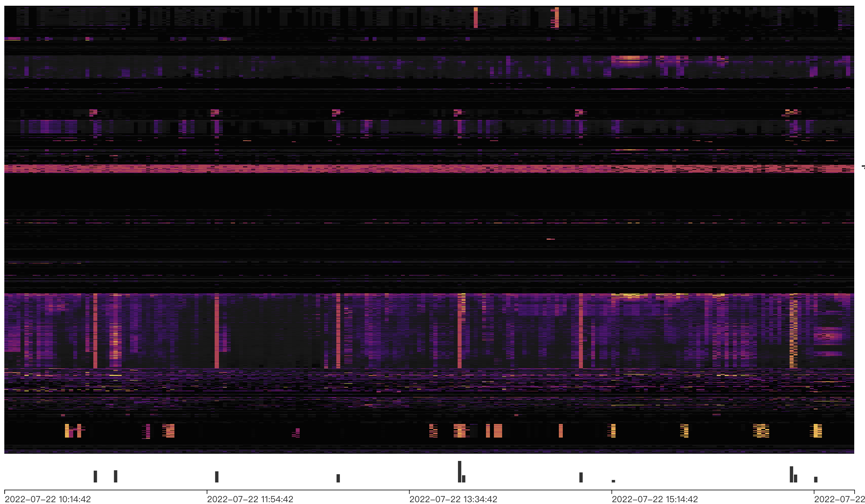Click the histogram bar just before 15:14:42 tick

click(x=581, y=477)
